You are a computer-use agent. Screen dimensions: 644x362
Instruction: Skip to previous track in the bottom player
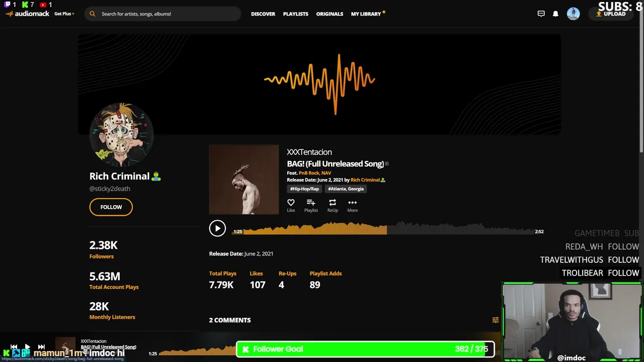click(14, 347)
